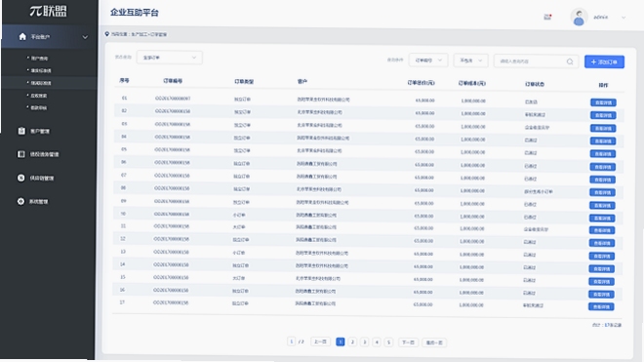Open the order status filter dropdown
This screenshot has width=644, height=362.
coord(169,58)
